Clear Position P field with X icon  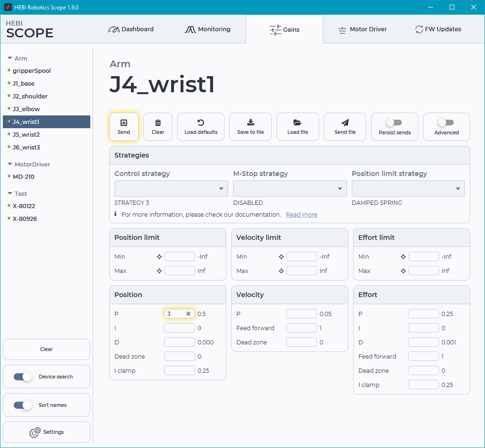click(188, 314)
